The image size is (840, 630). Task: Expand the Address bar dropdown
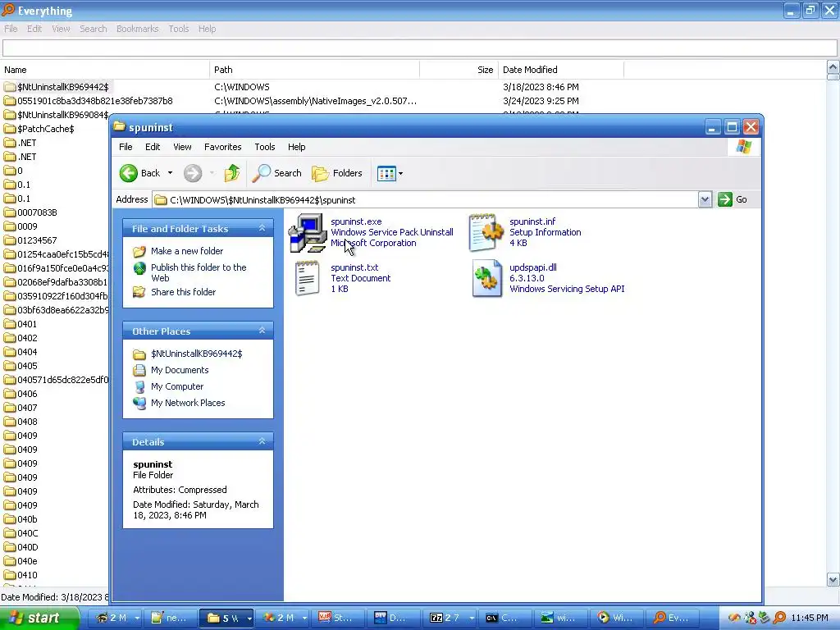[705, 200]
